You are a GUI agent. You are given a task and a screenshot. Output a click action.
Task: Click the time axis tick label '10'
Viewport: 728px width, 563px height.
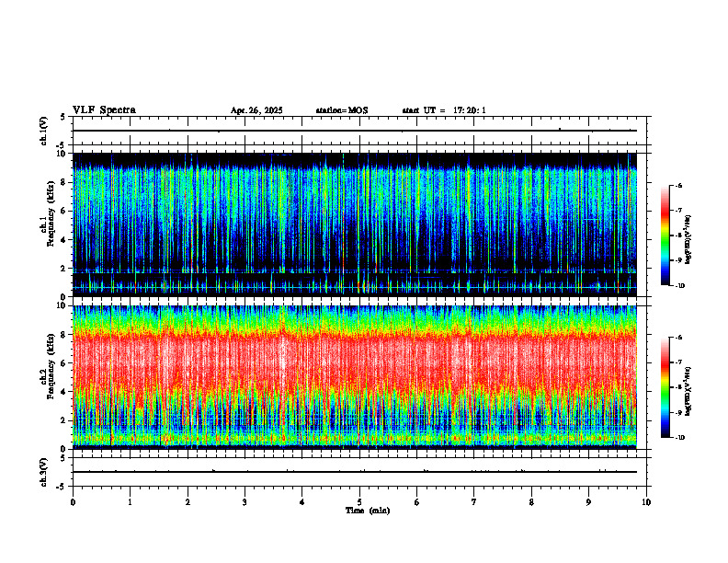(646, 502)
